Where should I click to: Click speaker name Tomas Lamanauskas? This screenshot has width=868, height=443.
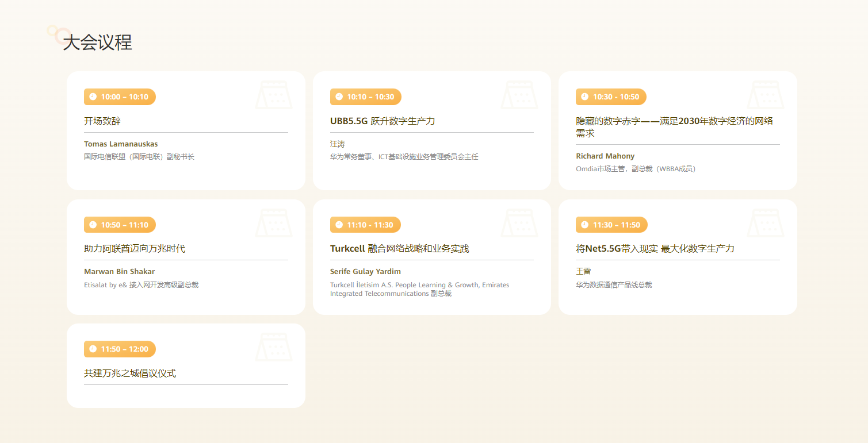121,144
